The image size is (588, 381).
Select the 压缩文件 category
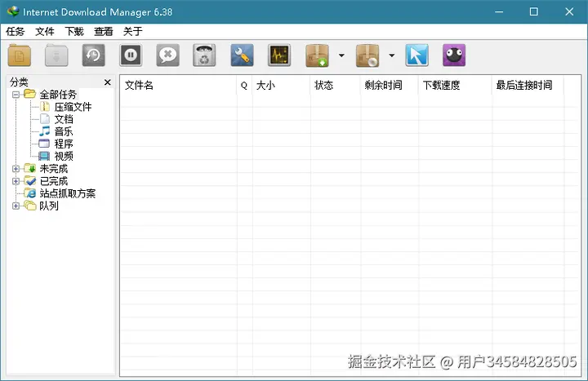point(73,107)
